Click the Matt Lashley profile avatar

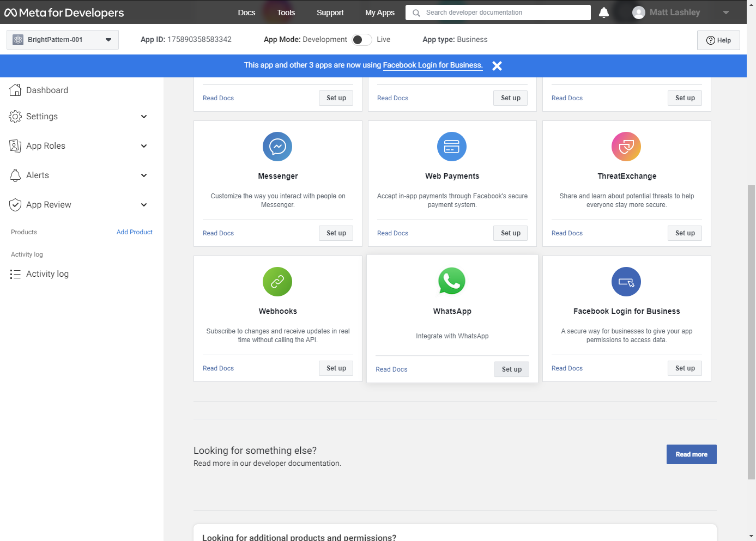point(639,13)
